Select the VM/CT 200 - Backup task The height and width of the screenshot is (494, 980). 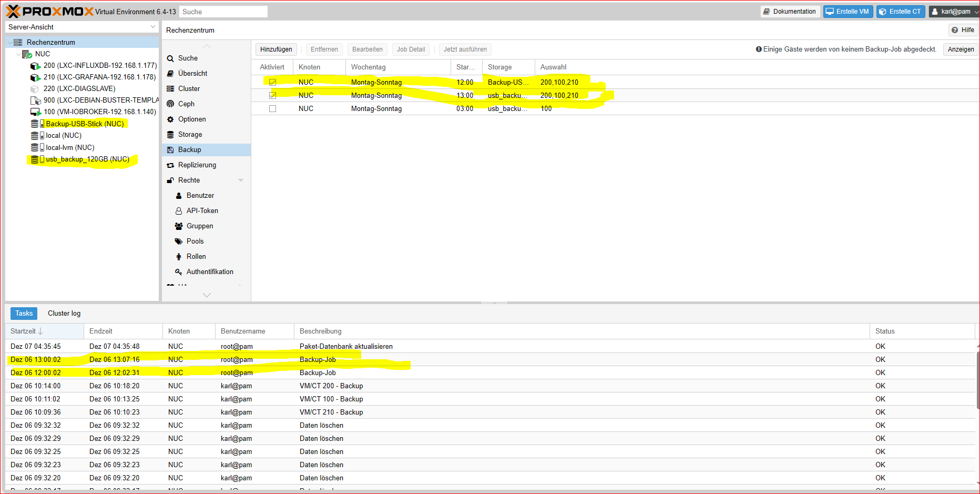click(x=490, y=386)
